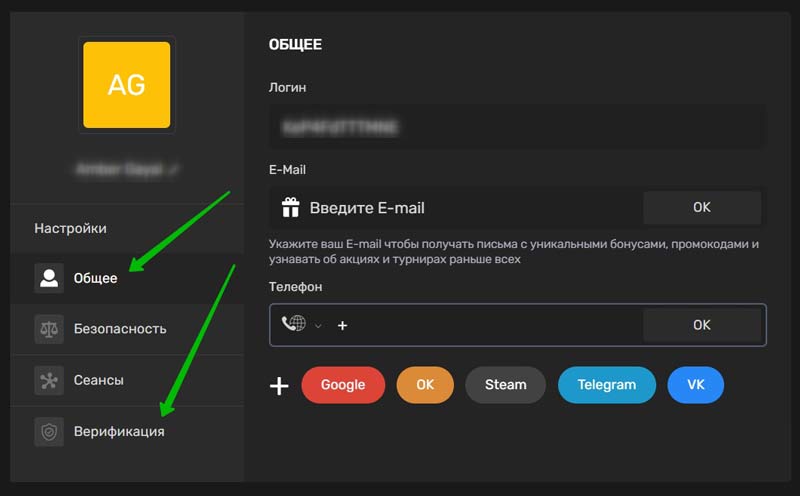Click the person icon next to Общее
This screenshot has width=800, height=496.
click(48, 278)
